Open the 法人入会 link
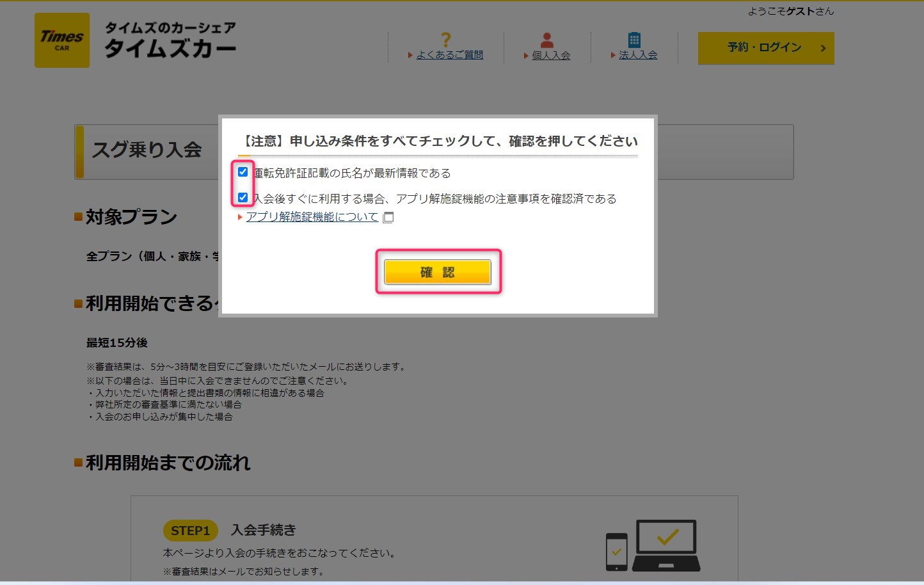Viewport: 924px width, 585px height. tap(638, 55)
